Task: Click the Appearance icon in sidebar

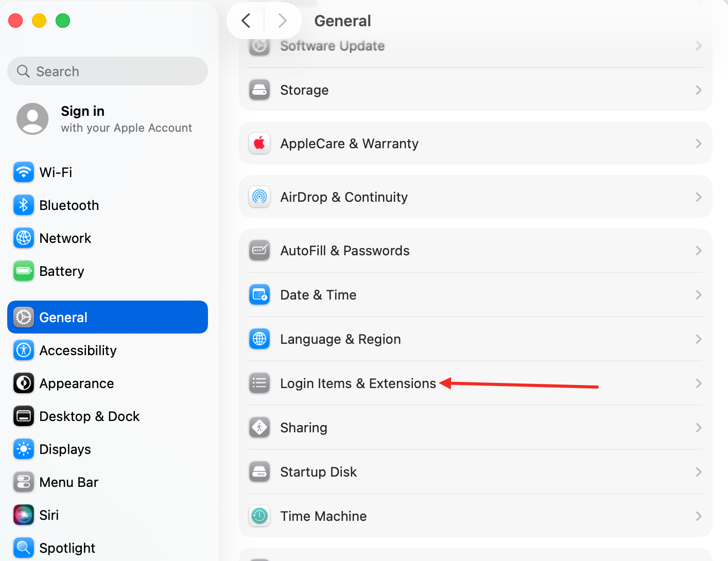Action: (x=24, y=383)
